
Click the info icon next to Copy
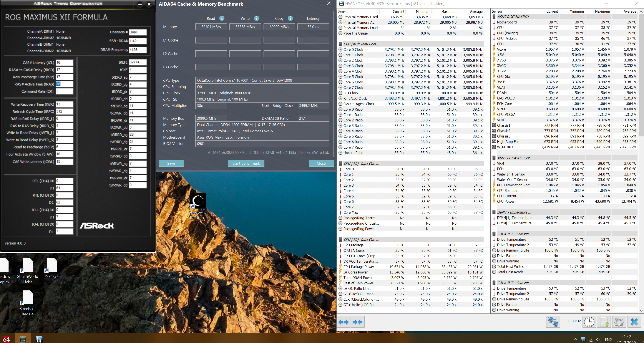pos(290,18)
